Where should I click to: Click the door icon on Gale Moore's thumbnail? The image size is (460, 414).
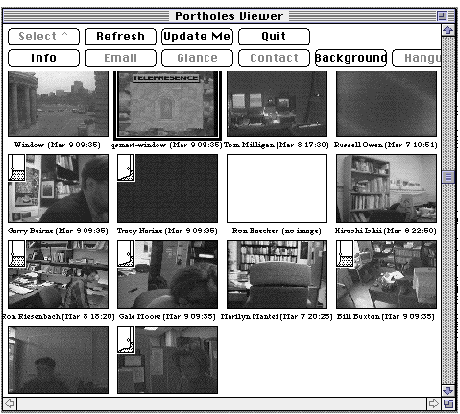126,254
